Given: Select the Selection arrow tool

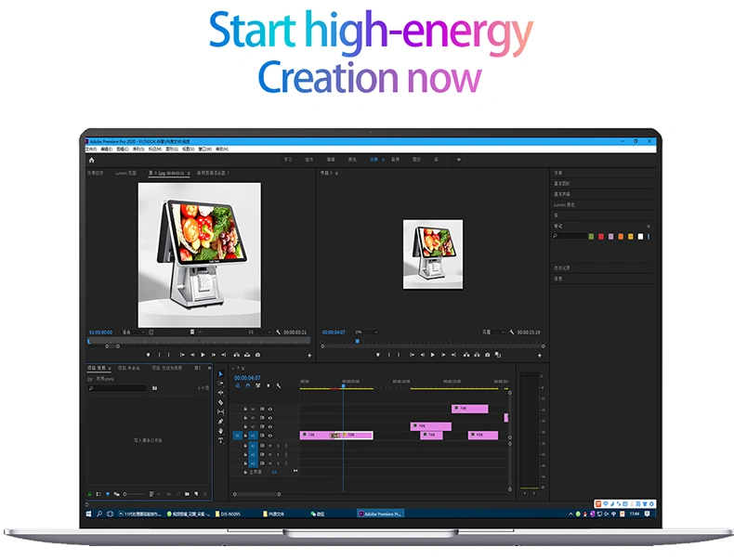Looking at the screenshot, I should pos(220,374).
